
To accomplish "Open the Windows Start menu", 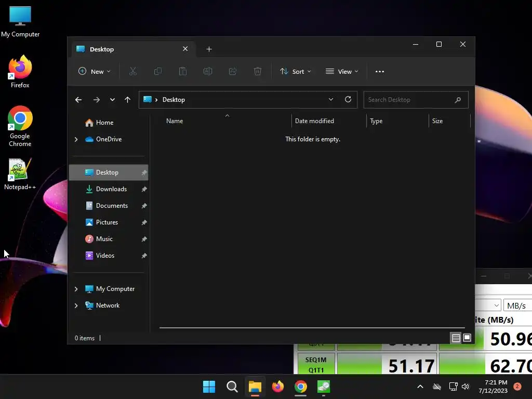I will pos(209,387).
